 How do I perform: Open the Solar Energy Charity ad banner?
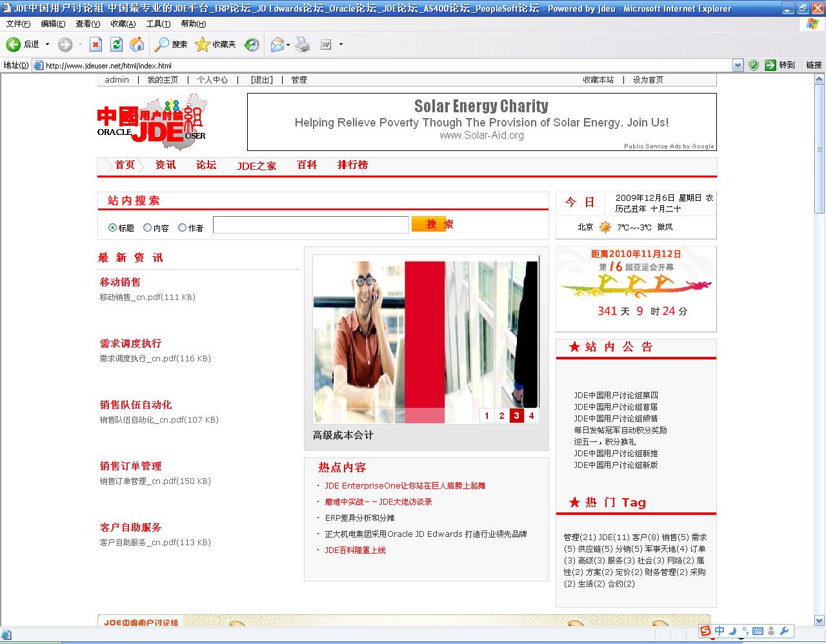coord(481,122)
